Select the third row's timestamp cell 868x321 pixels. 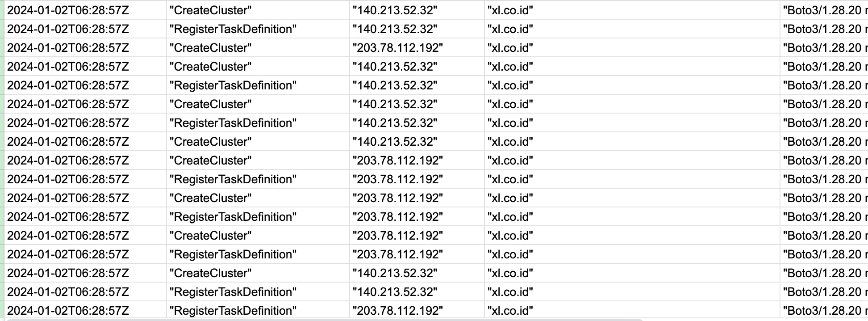pyautogui.click(x=68, y=48)
